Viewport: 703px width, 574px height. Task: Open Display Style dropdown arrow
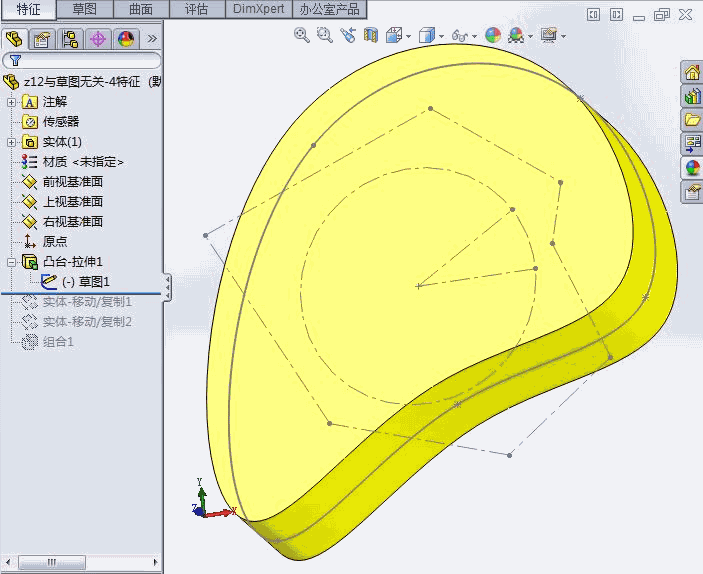[442, 36]
